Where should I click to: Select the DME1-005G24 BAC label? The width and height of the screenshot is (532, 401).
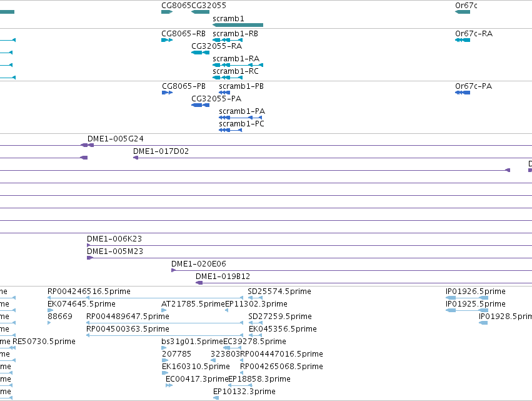116,138
